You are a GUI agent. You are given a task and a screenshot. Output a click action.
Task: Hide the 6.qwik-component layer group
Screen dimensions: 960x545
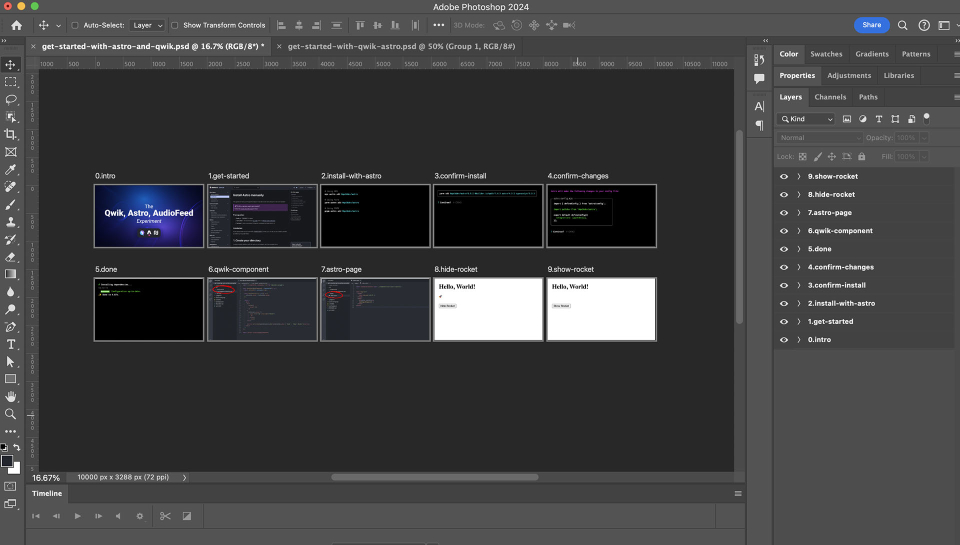pyautogui.click(x=784, y=231)
